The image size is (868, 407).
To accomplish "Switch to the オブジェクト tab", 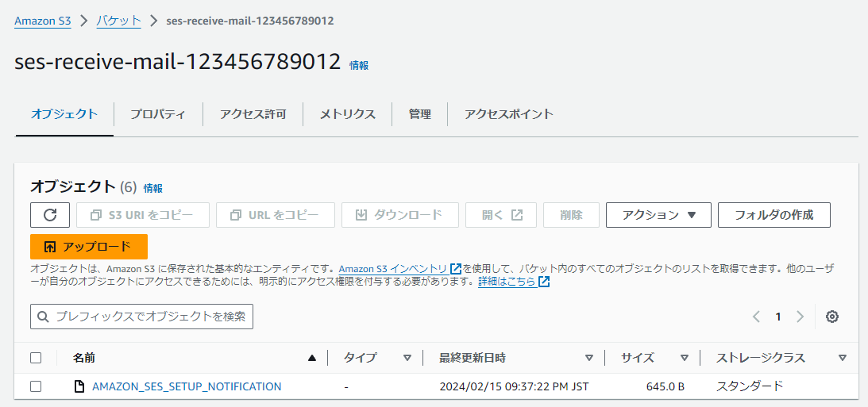I will (64, 114).
